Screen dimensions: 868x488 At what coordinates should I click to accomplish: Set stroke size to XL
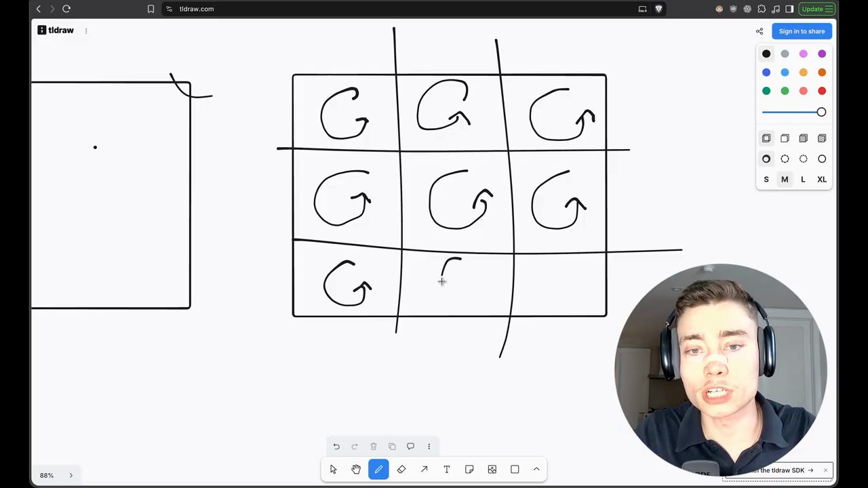point(822,180)
